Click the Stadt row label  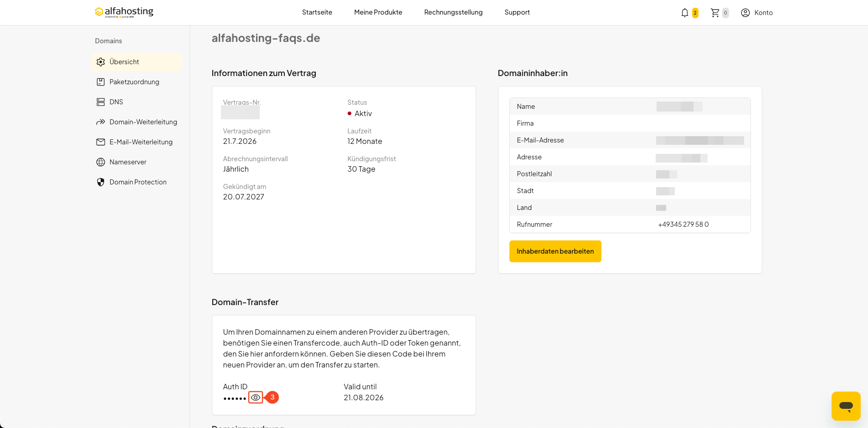point(525,191)
